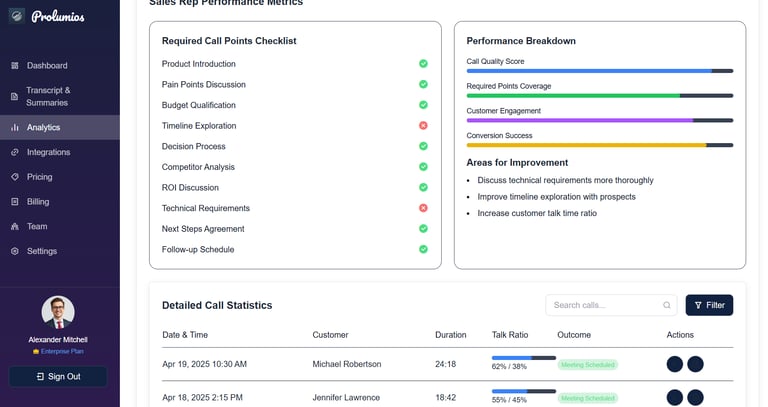Click the Sign Out button

click(x=58, y=376)
